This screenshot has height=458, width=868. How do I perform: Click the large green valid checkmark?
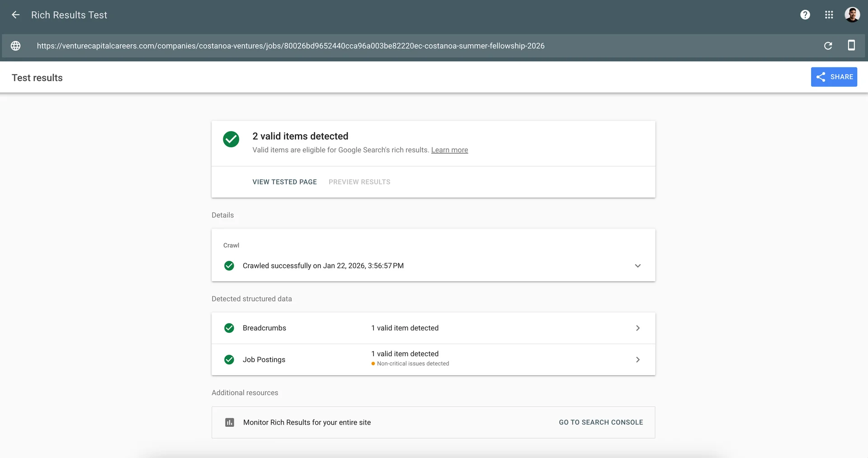click(231, 139)
